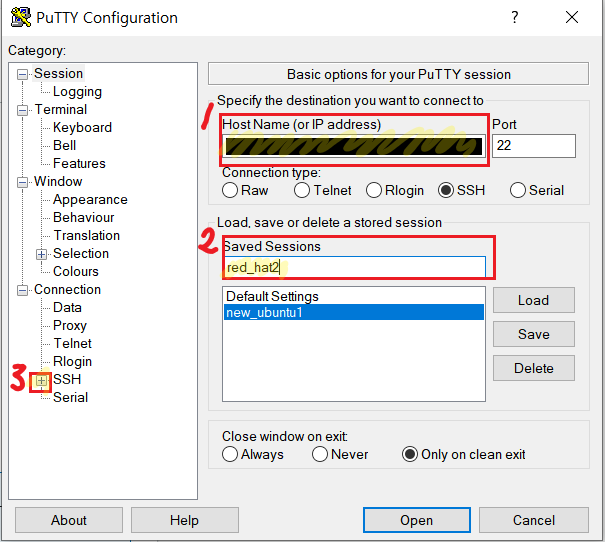
Task: Click the Host Name input field
Action: (353, 146)
